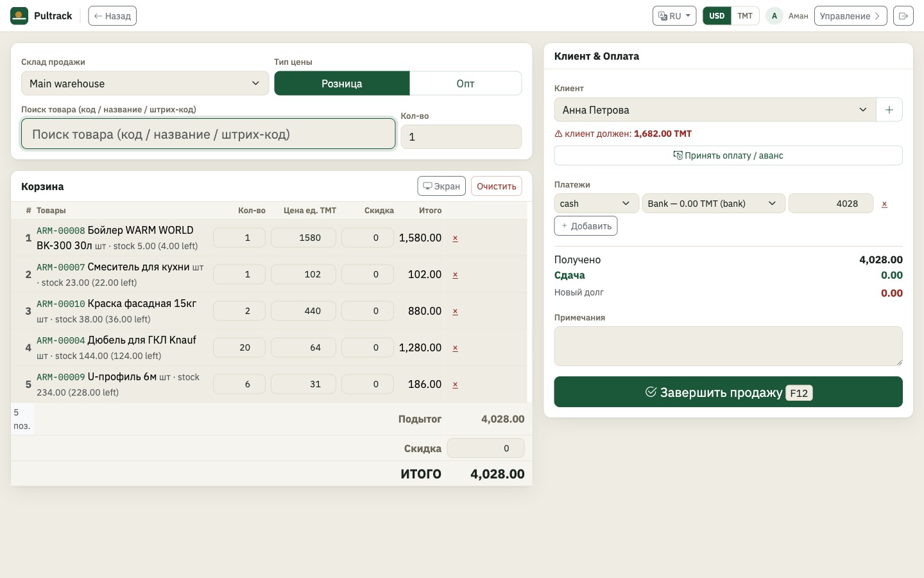924x578 pixels.
Task: Remove Бойлер WARM WORLD from cart
Action: [x=455, y=238]
